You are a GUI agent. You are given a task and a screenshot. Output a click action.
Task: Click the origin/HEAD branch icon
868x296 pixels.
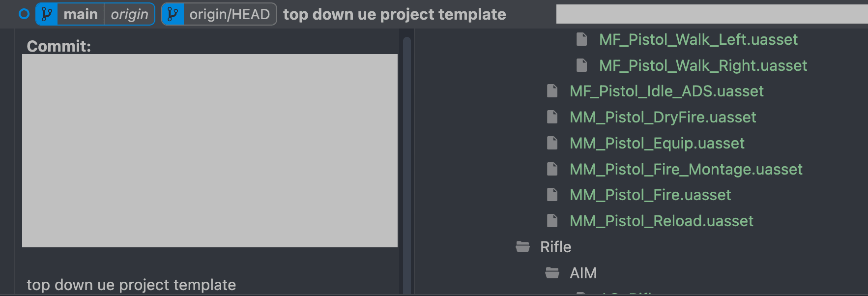[x=173, y=14]
